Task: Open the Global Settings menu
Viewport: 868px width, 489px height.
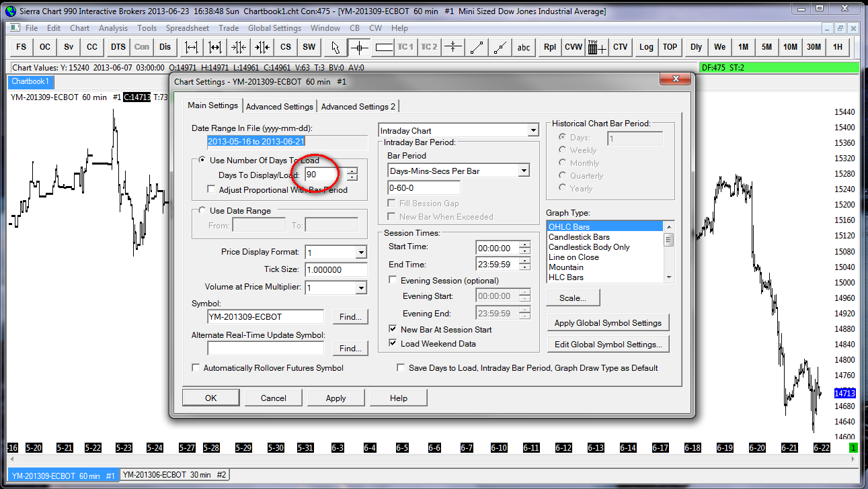Action: [x=274, y=28]
